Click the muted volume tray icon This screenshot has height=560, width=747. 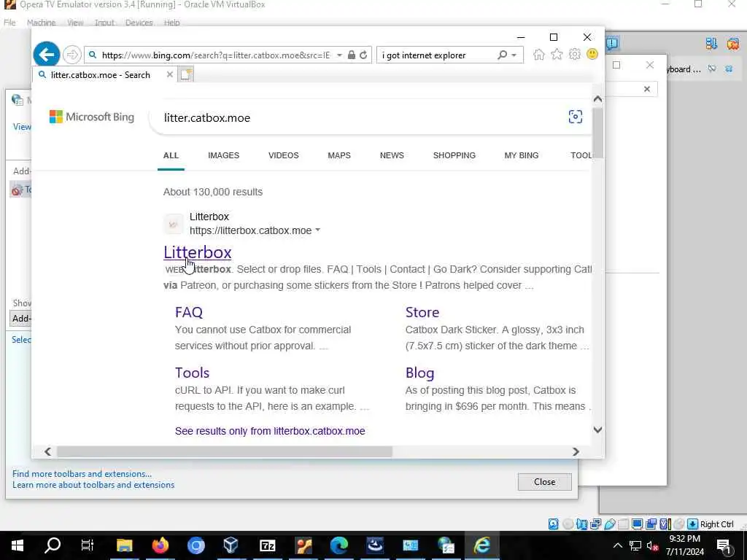[653, 545]
